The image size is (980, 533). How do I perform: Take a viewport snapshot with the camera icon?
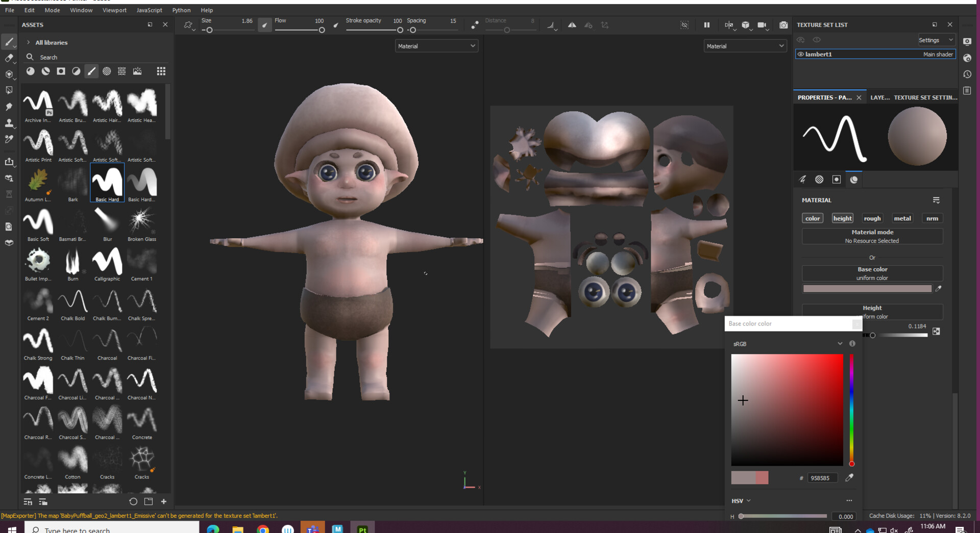click(783, 25)
